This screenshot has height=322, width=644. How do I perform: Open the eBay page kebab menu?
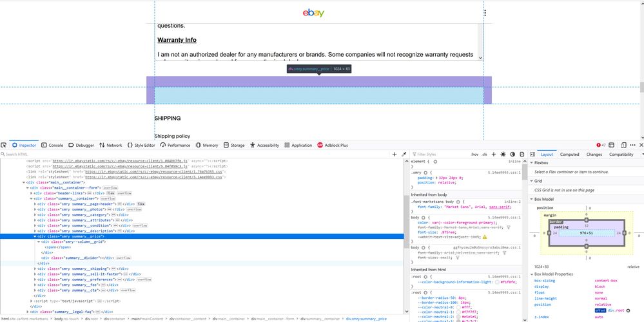coord(485,13)
